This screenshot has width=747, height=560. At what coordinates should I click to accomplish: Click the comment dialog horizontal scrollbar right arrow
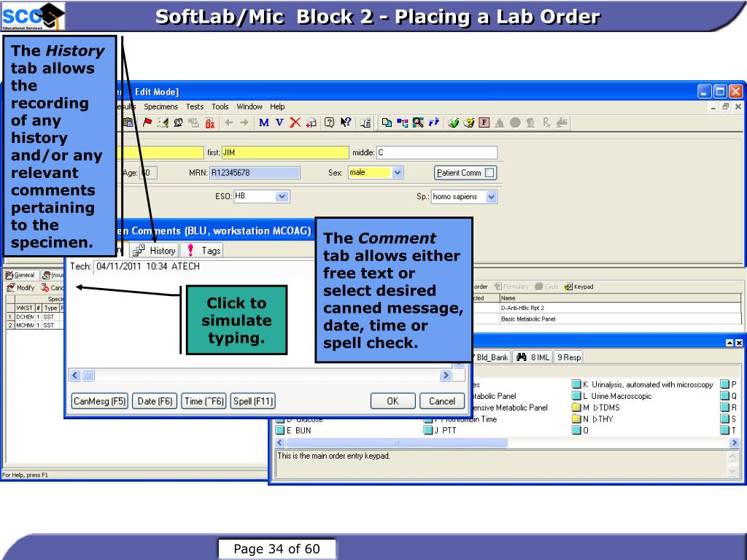[446, 376]
